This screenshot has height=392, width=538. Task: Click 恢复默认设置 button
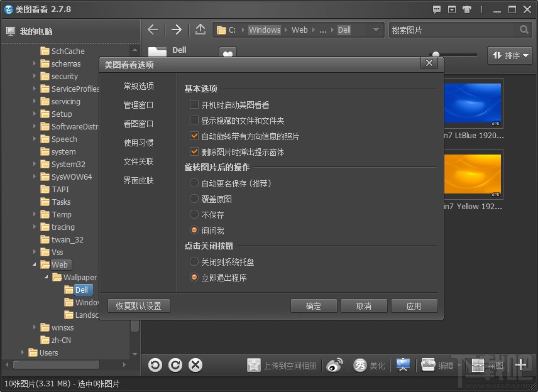[139, 306]
